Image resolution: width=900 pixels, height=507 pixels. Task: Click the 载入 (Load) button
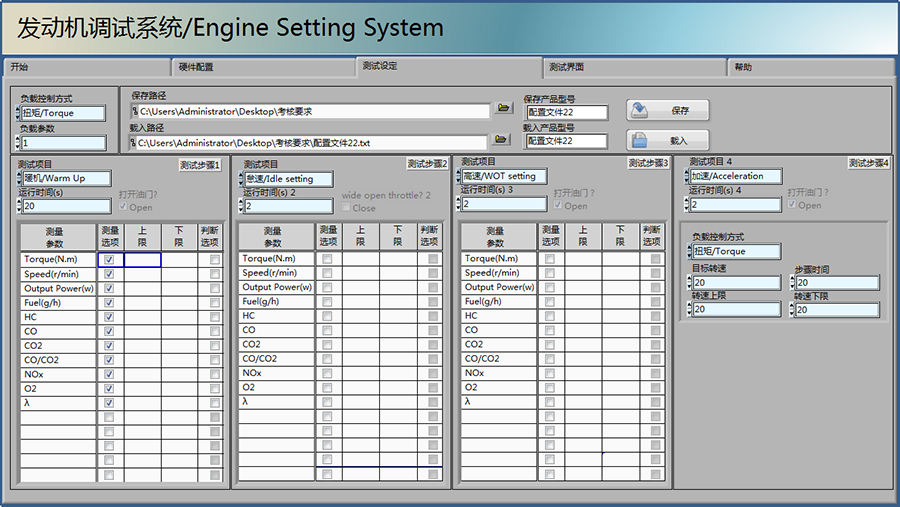coord(669,140)
